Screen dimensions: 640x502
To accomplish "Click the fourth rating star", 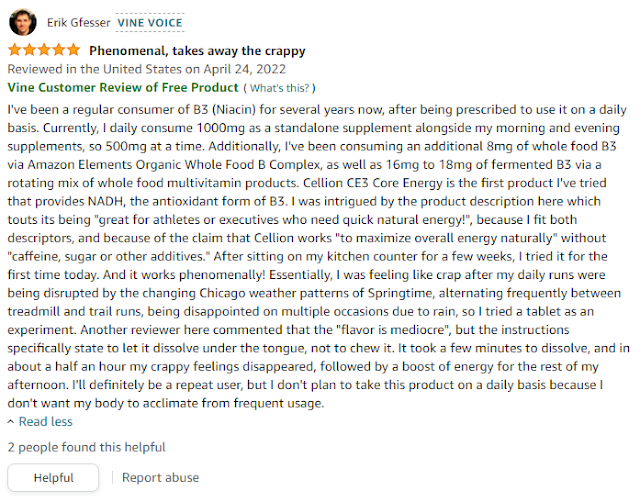I will point(59,49).
